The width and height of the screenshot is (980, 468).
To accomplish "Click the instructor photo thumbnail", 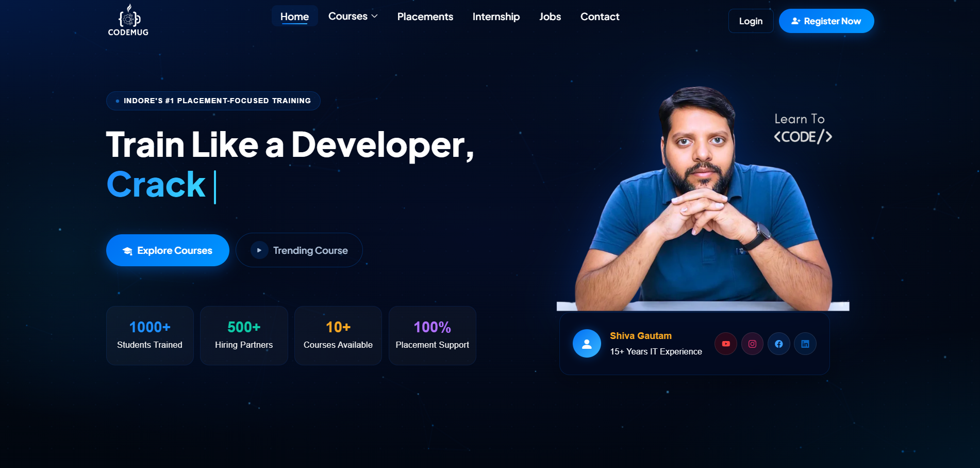I will (703, 199).
